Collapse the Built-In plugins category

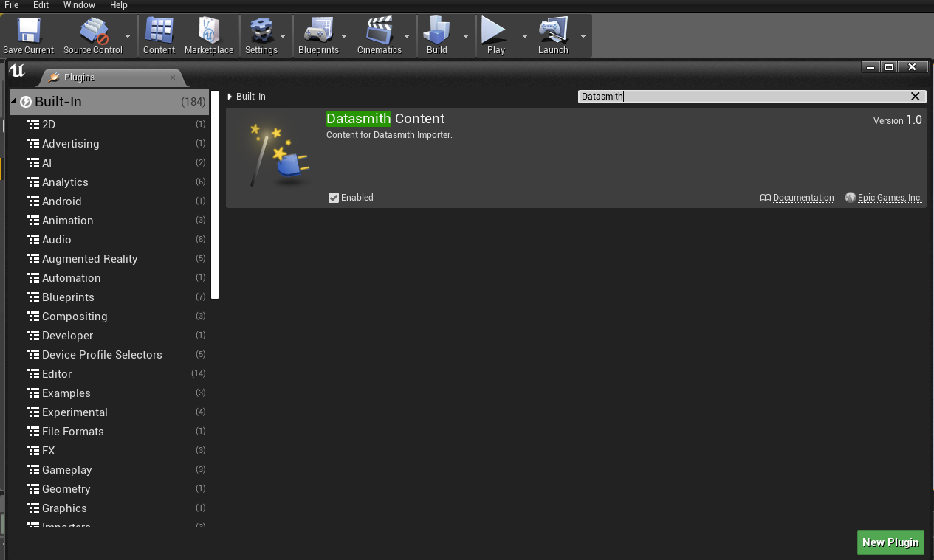click(x=13, y=101)
